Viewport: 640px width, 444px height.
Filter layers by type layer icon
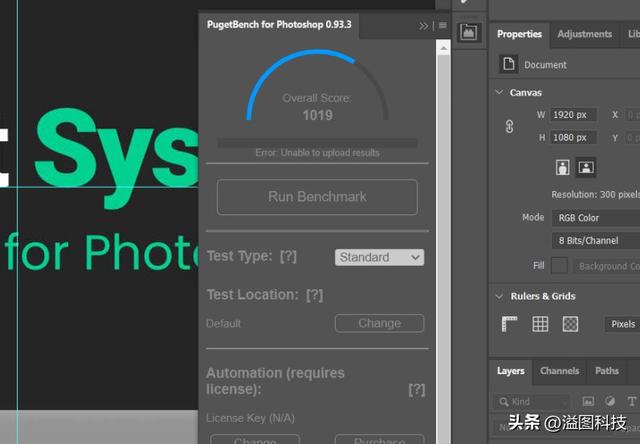point(632,402)
